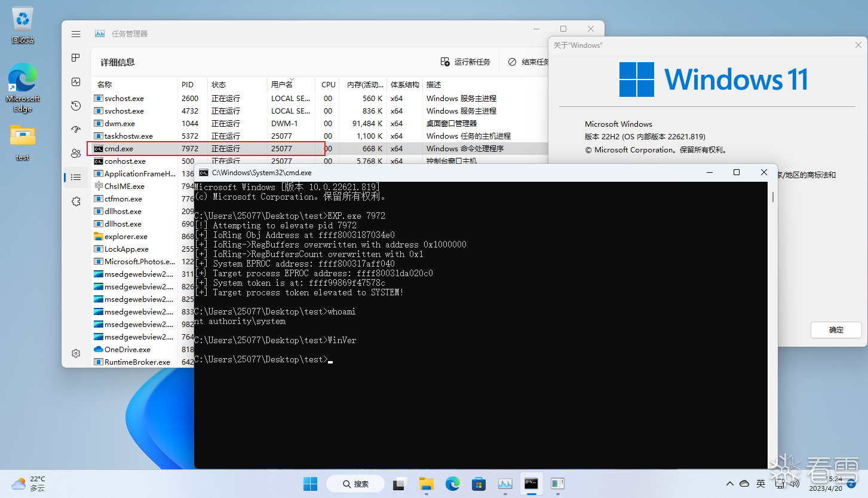Screen dimensions: 868x498
Task: Open App history page in Task Manager sidebar
Action: (76, 106)
